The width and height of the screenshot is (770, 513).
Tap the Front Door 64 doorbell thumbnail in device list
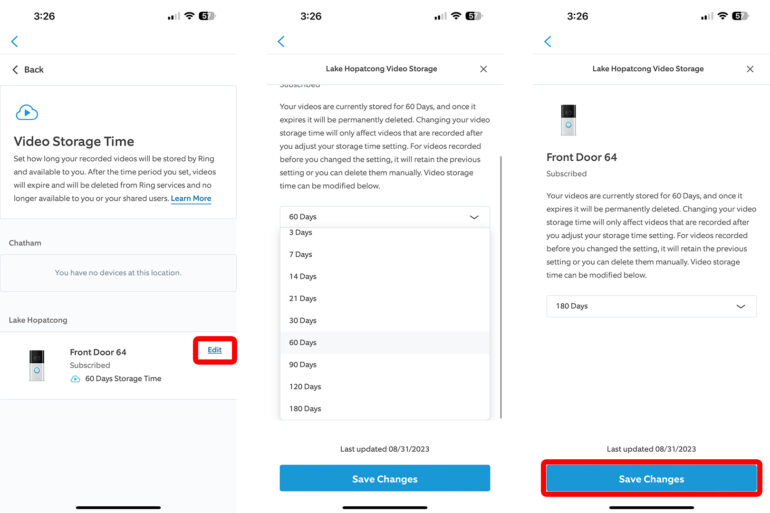[36, 365]
